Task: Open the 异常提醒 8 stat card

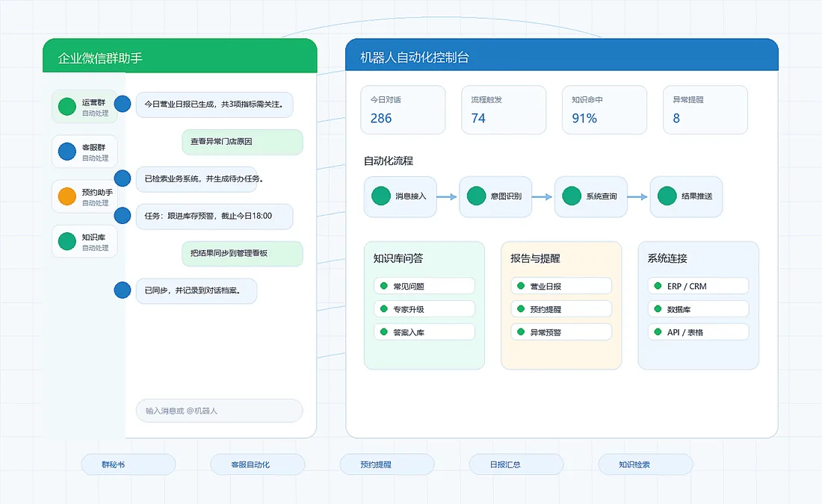Action: [705, 110]
